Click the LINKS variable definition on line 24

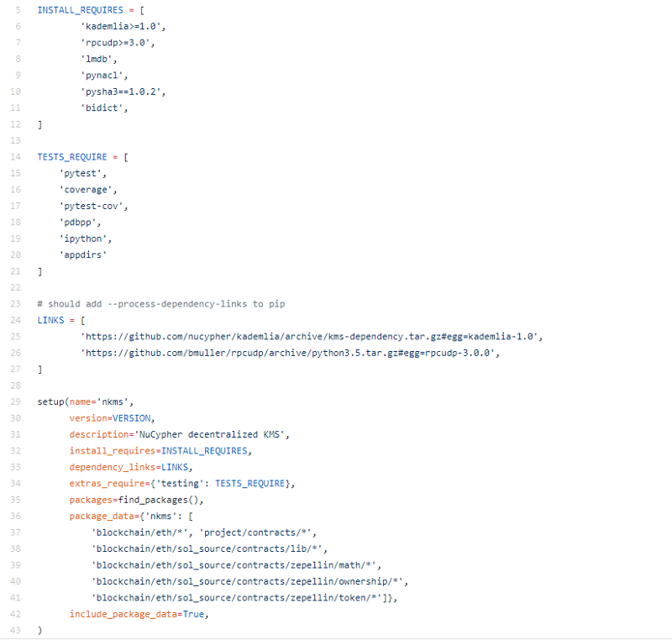[50, 320]
